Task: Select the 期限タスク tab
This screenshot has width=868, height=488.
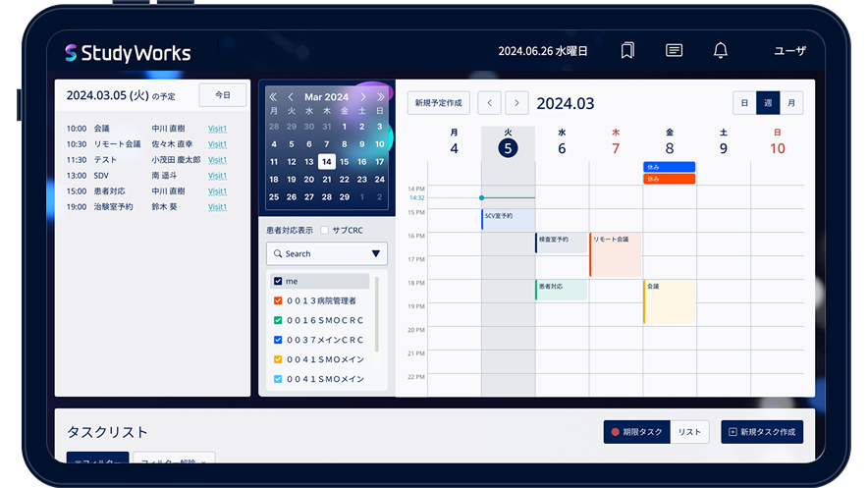Action: pyautogui.click(x=636, y=432)
